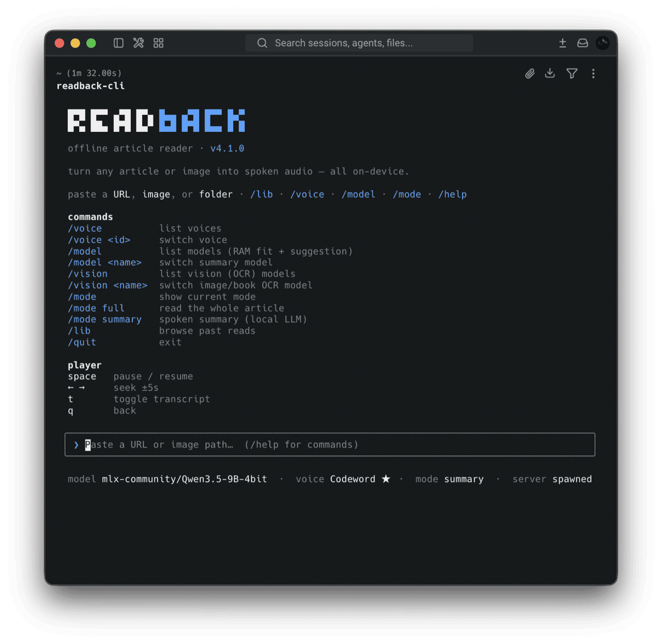The image size is (662, 644).
Task: Click the 'toggle transcript' player hint
Action: tap(162, 399)
